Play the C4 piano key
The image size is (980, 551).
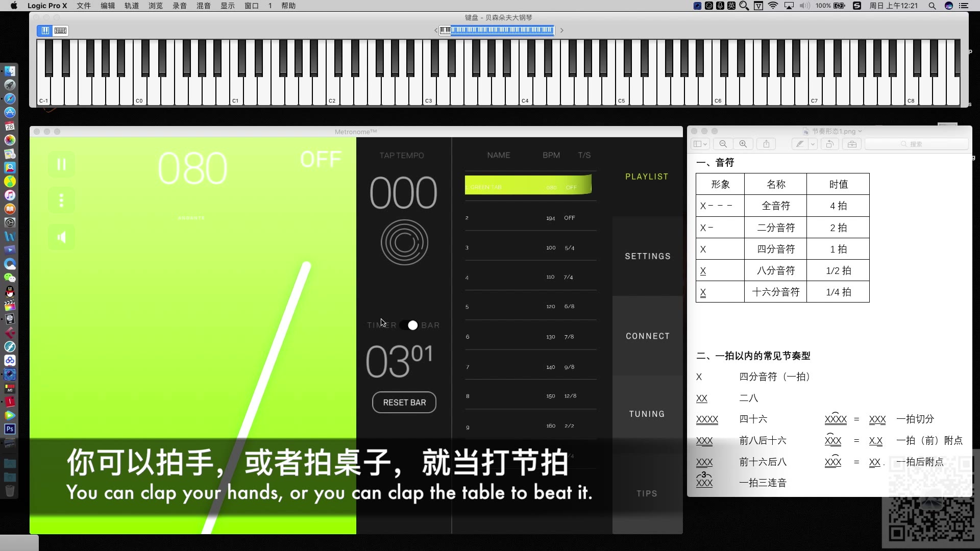(526, 92)
